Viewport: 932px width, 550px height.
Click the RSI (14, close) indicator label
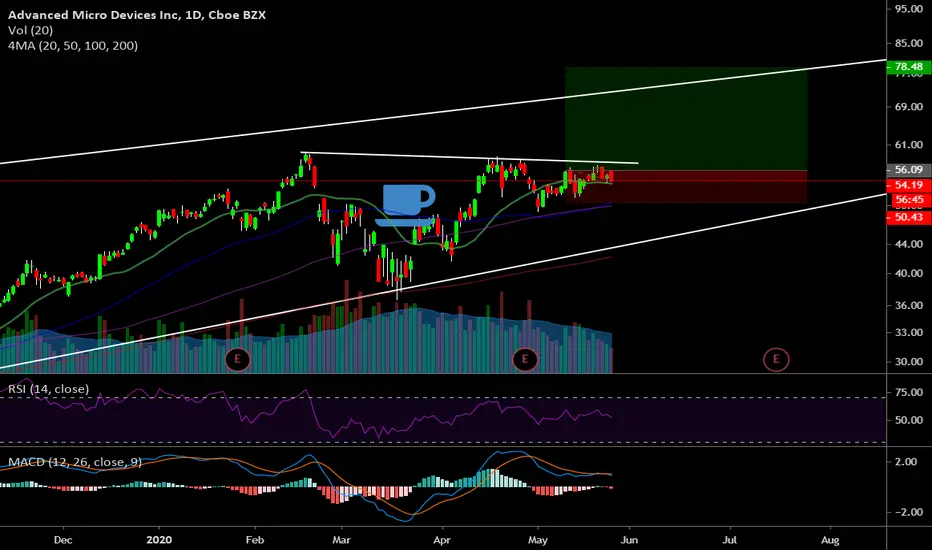(49, 389)
